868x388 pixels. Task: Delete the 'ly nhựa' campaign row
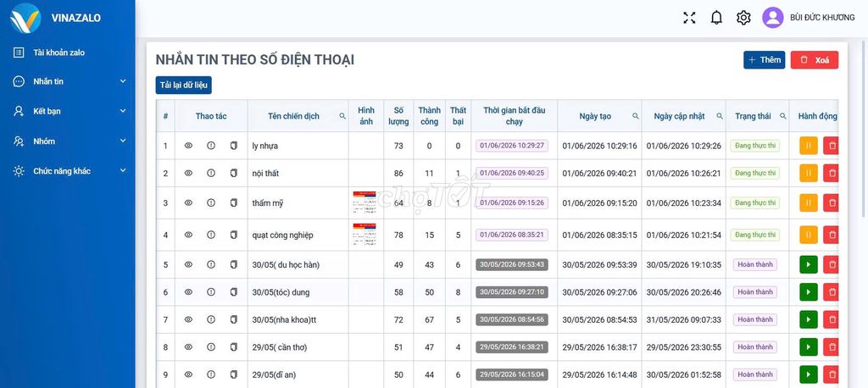831,146
